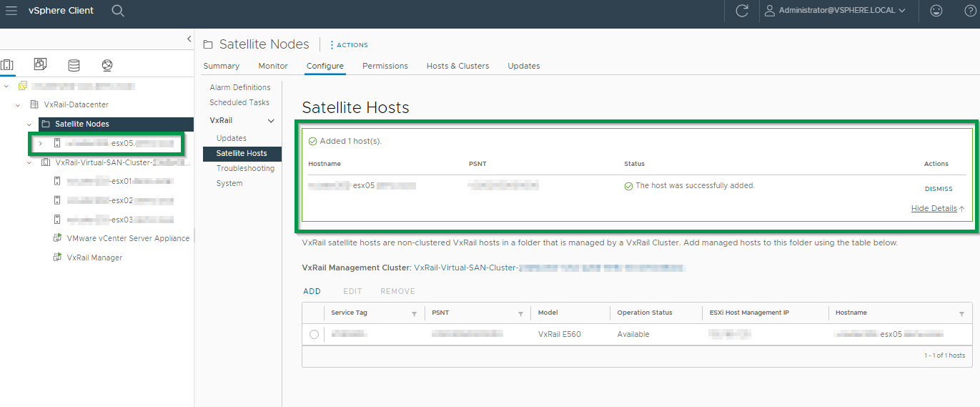Screen dimensions: 980x407
Task: Open Satellite Hosts under VxRail section
Action: 242,153
